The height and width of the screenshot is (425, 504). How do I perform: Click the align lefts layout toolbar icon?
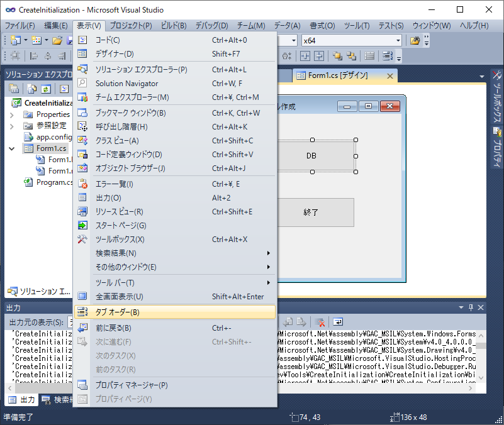pos(34,56)
